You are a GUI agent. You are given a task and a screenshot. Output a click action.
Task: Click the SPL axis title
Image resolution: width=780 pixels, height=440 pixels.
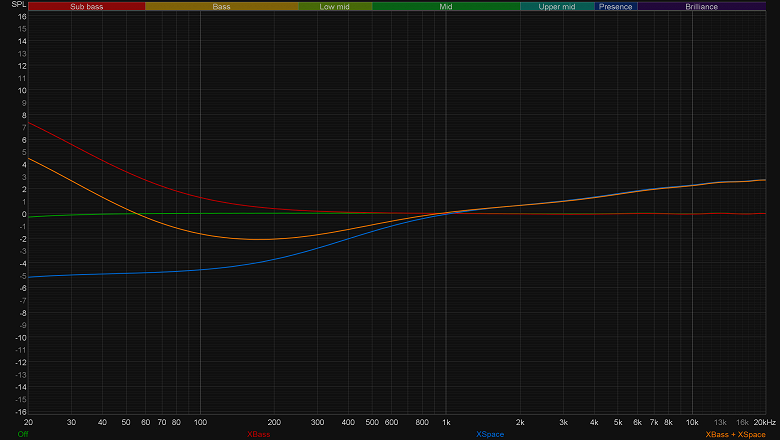(x=18, y=4)
